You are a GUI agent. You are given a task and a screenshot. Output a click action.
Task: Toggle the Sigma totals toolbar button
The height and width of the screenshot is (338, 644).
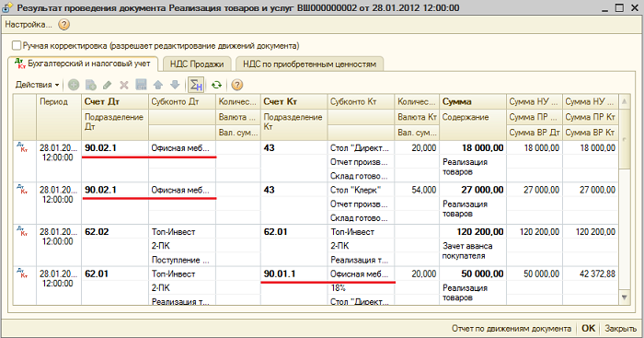pos(195,85)
